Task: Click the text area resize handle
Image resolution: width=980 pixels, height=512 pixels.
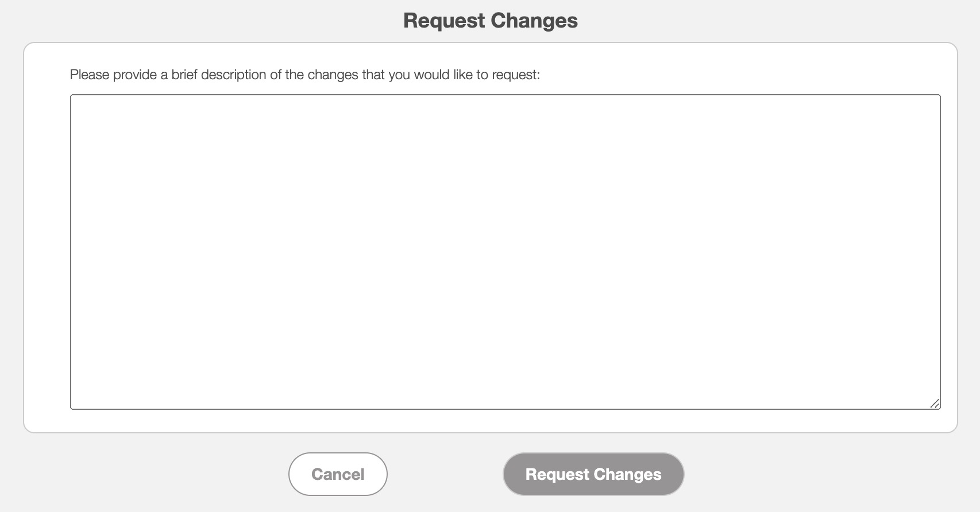Action: pos(935,404)
